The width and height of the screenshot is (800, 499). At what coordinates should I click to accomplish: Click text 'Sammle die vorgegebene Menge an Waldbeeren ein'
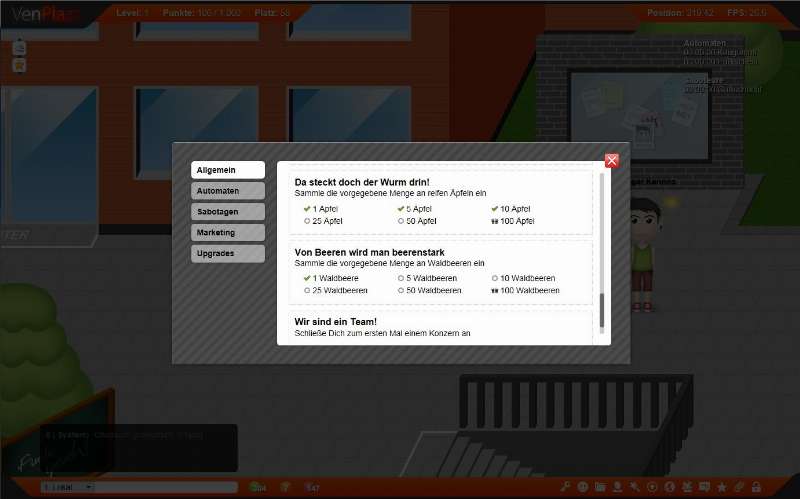(389, 263)
